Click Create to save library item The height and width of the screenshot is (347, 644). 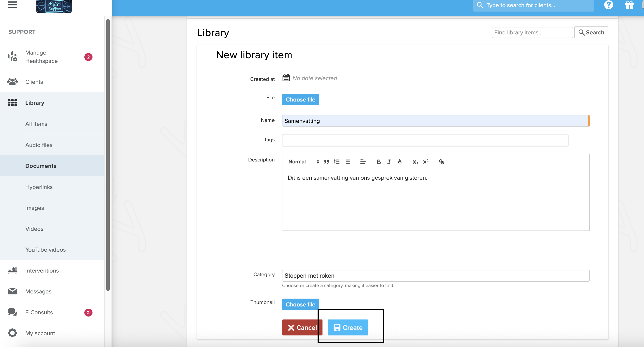348,327
